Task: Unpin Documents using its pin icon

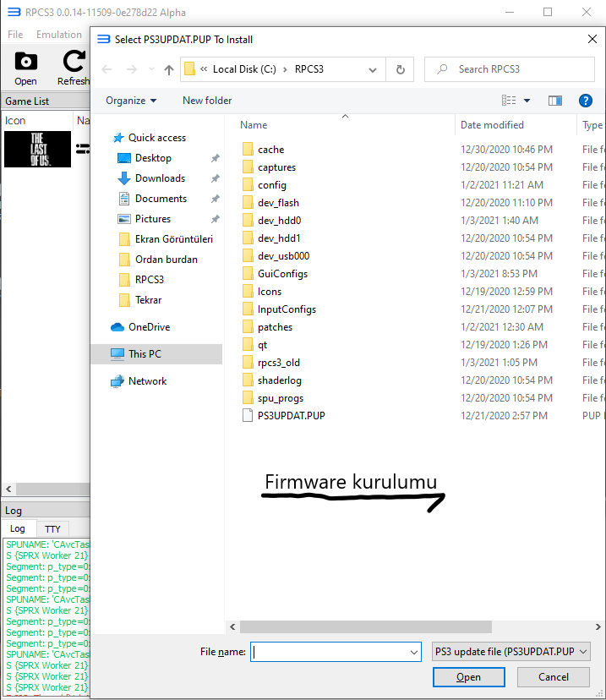Action: click(x=215, y=199)
